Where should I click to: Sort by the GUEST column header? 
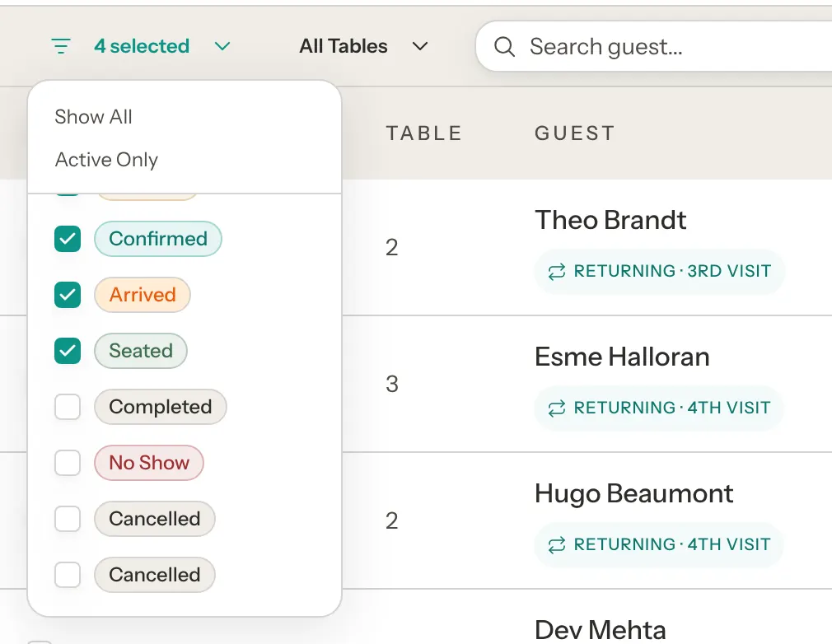(575, 133)
